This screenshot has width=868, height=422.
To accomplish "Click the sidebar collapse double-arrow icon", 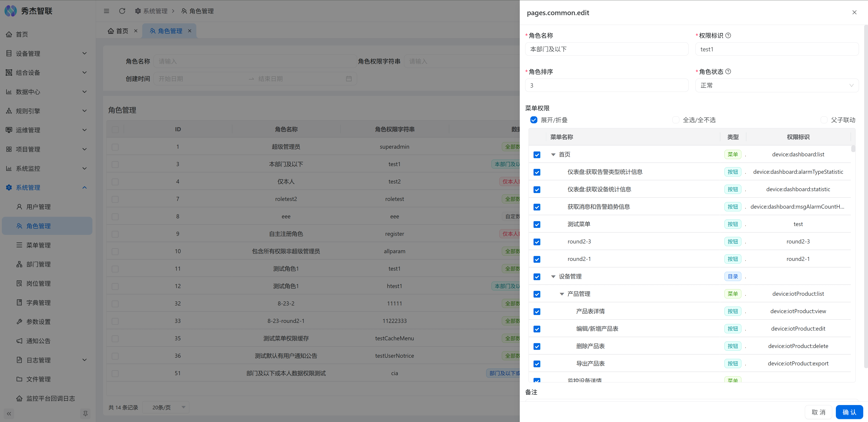I will click(9, 414).
